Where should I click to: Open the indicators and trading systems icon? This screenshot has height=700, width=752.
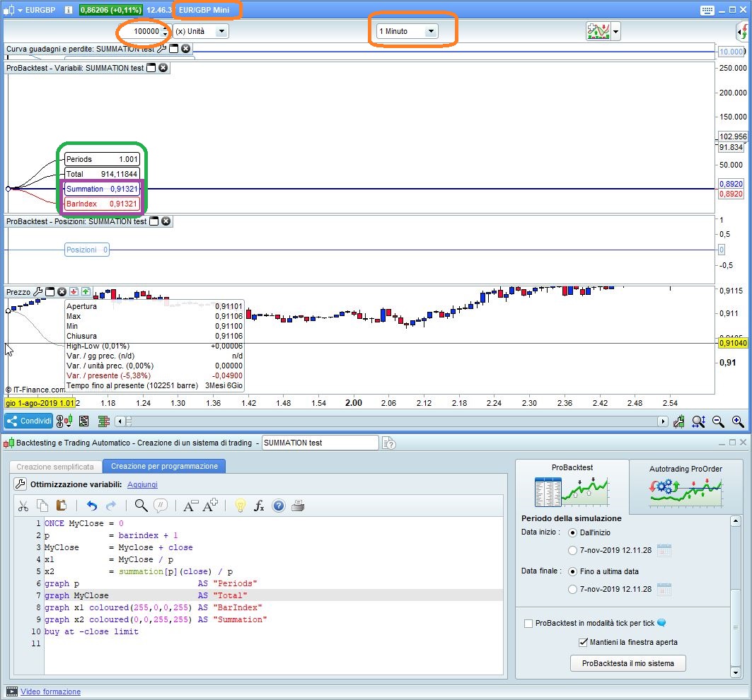tap(598, 32)
